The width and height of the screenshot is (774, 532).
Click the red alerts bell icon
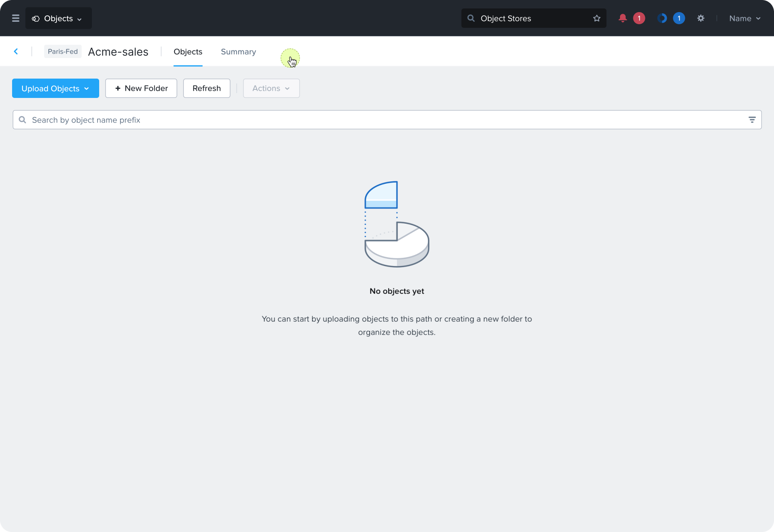(622, 18)
